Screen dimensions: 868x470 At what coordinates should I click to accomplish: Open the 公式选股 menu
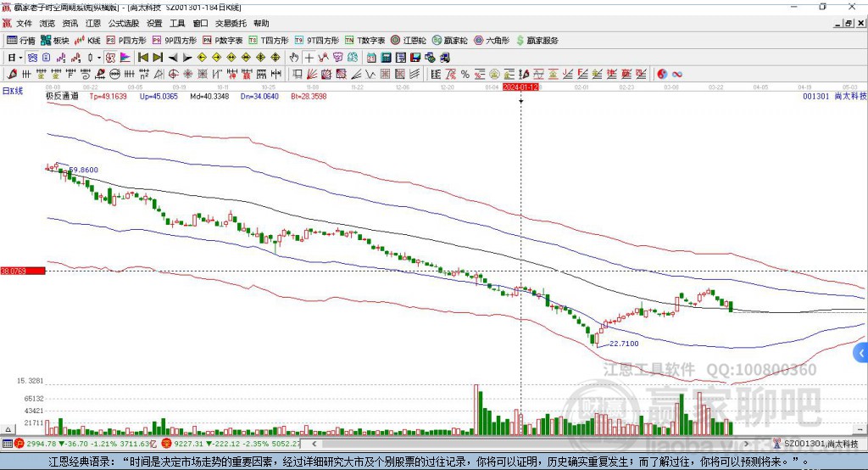[124, 23]
